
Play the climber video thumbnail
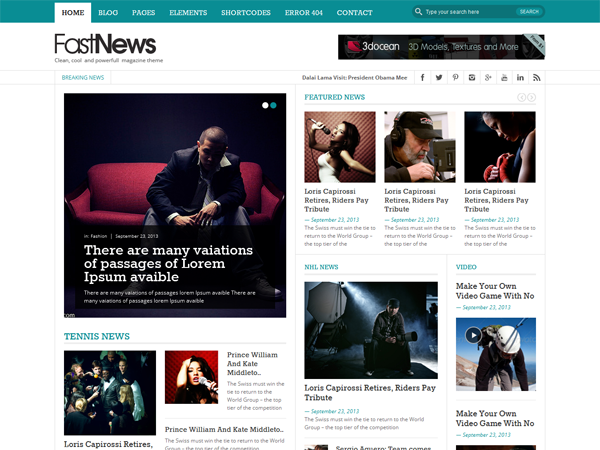[x=473, y=335]
